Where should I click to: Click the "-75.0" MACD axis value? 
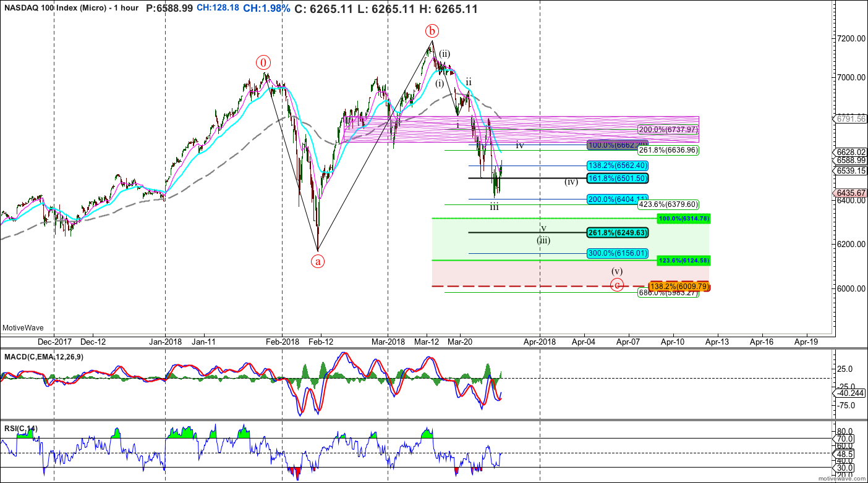click(847, 405)
